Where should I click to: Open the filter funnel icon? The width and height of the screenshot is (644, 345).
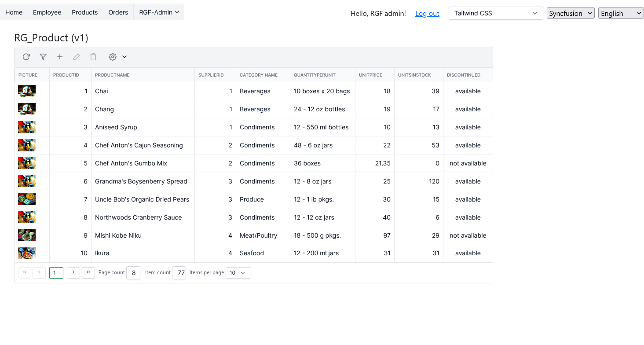43,57
